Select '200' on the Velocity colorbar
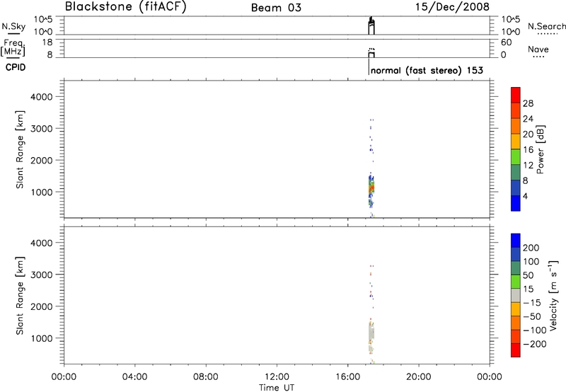The width and height of the screenshot is (566, 392). tap(531, 248)
